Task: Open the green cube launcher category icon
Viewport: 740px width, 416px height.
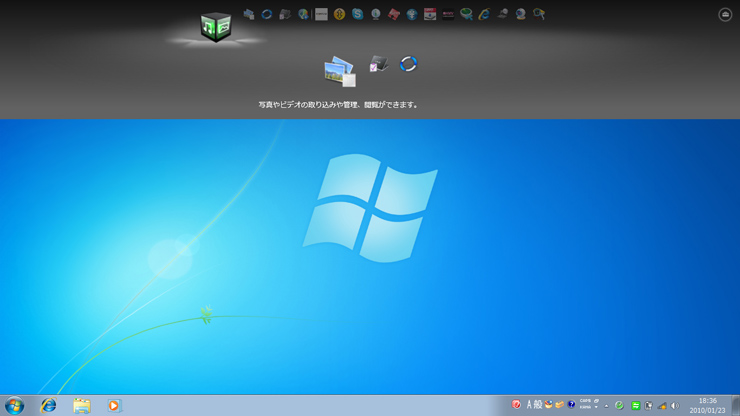Action: click(x=215, y=27)
